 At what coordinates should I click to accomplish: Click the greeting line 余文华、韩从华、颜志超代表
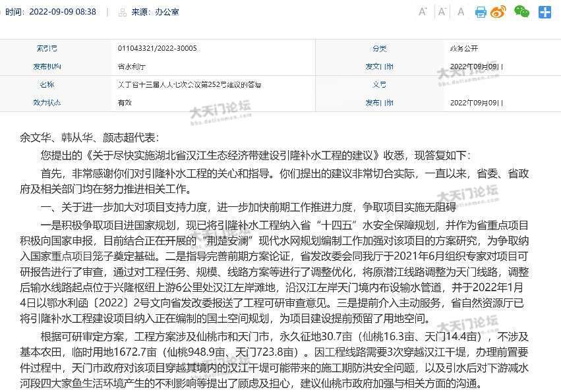click(x=90, y=138)
